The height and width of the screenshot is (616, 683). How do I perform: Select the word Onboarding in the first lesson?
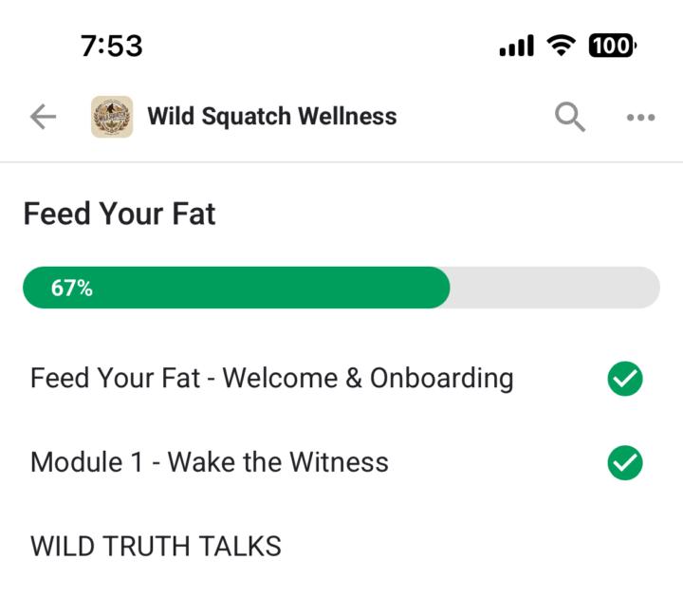[441, 378]
